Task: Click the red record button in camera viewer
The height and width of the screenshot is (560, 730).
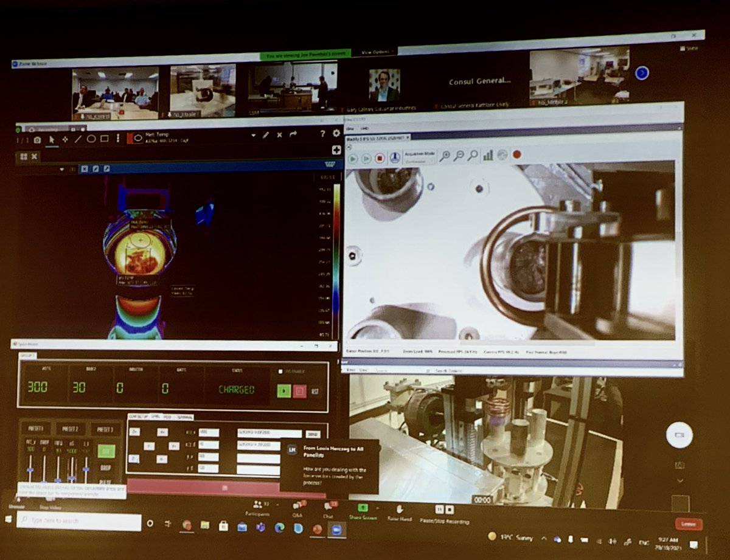Action: tap(516, 154)
